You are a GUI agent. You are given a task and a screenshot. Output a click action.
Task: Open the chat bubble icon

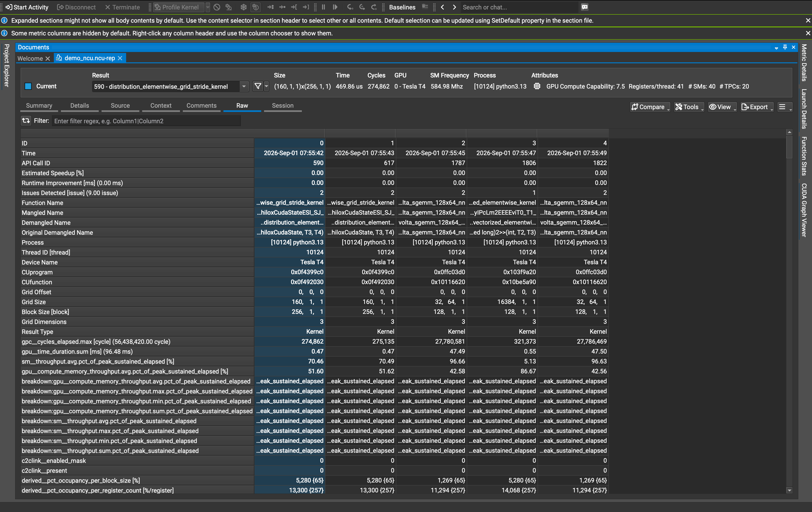coord(585,7)
